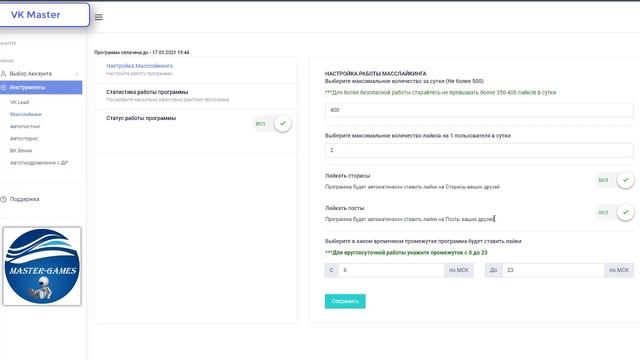
Task: Open VK Lead tool
Action: pyautogui.click(x=19, y=102)
